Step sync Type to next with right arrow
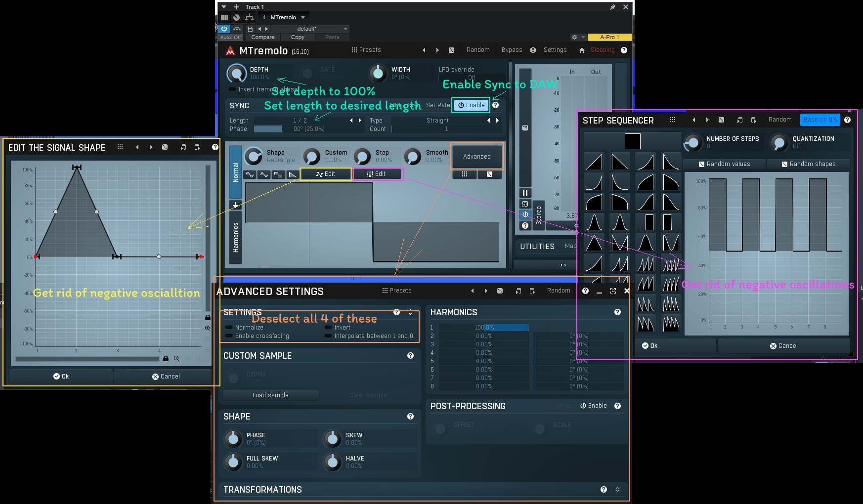The width and height of the screenshot is (863, 504). pyautogui.click(x=497, y=121)
